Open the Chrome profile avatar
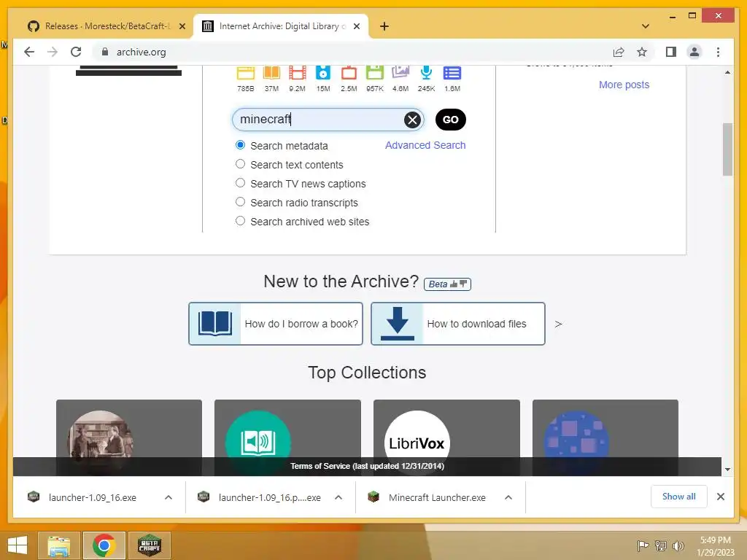Image resolution: width=747 pixels, height=560 pixels. pos(694,52)
